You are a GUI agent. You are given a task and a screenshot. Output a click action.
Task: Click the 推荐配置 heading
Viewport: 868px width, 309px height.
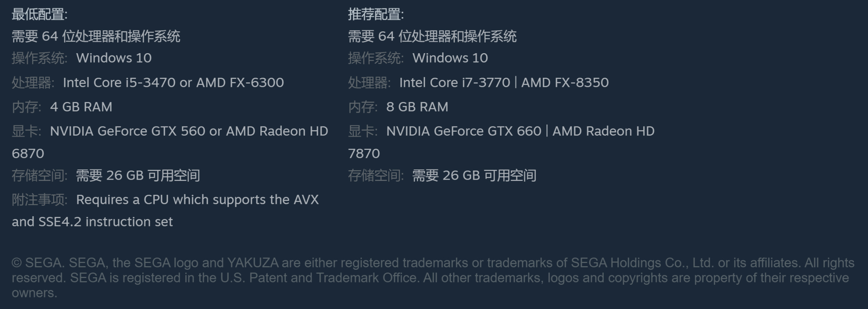(x=376, y=15)
